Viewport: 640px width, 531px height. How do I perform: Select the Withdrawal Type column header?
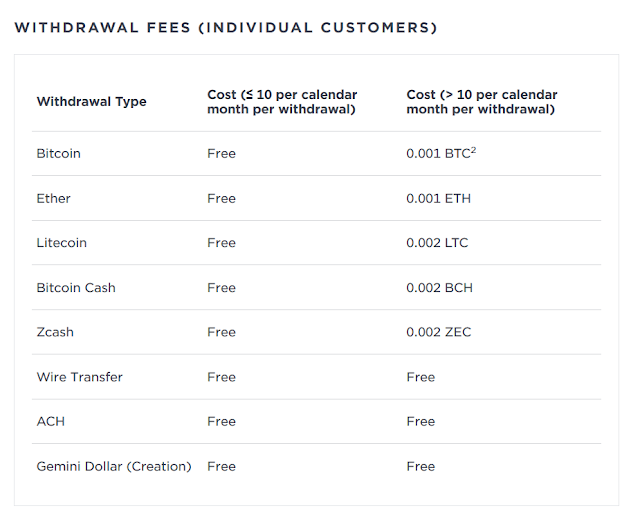pos(91,102)
